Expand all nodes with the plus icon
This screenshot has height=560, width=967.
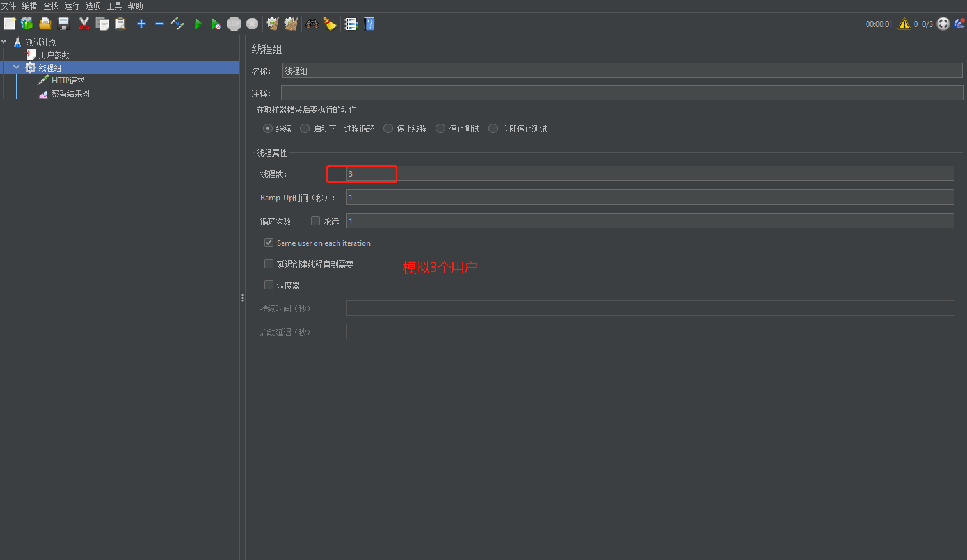tap(141, 24)
